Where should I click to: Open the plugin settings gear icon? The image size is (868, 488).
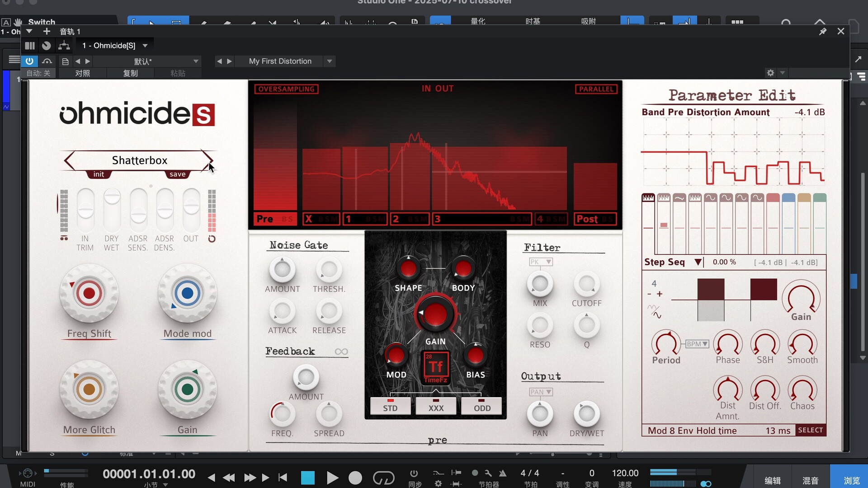(x=770, y=73)
